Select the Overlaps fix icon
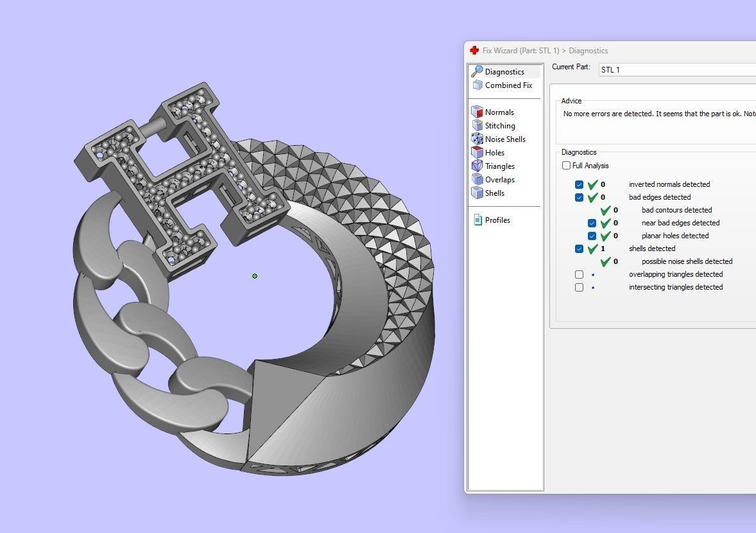 [x=477, y=179]
